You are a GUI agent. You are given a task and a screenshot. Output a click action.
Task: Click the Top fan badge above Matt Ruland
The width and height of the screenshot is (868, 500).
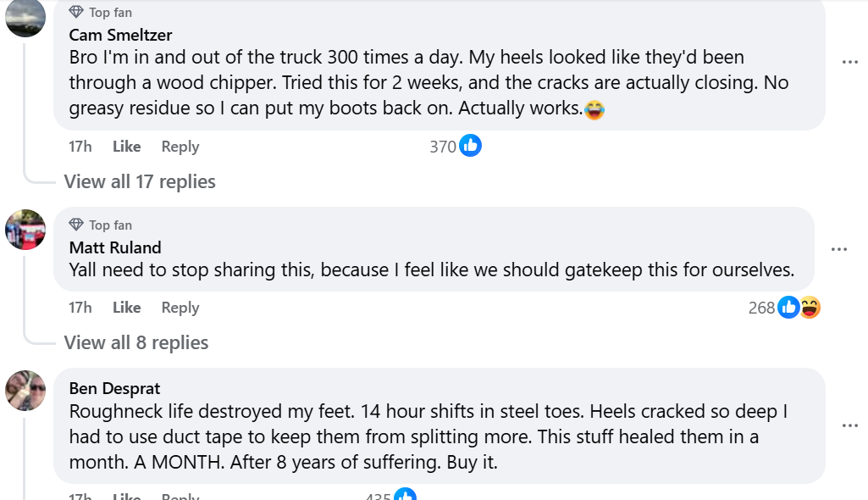pos(76,225)
